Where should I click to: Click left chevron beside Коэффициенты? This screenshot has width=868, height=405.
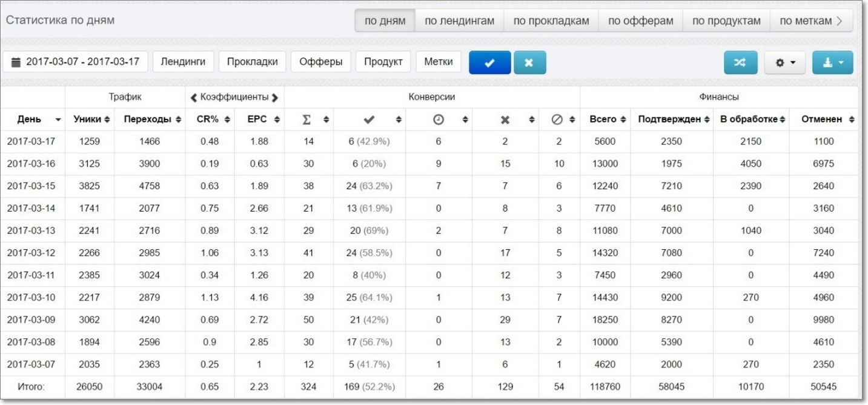point(194,98)
